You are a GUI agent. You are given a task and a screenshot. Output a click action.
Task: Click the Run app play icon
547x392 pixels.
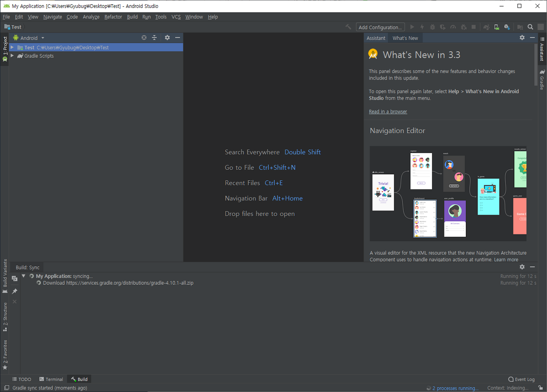pos(412,27)
